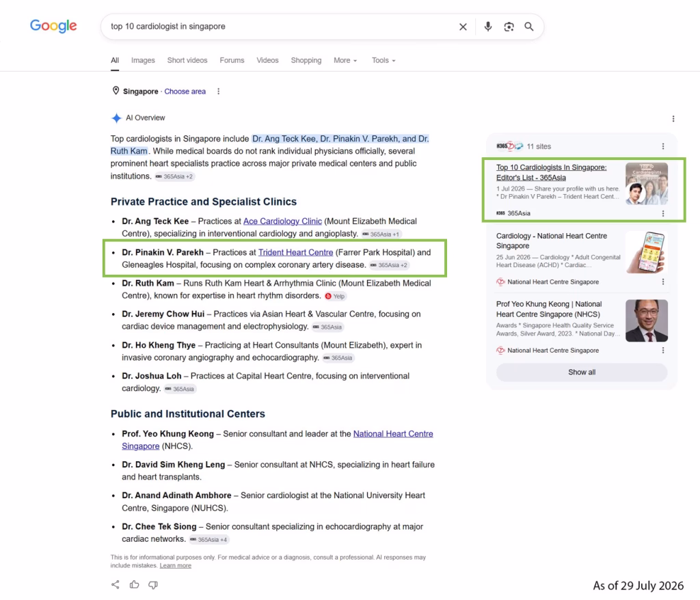Image resolution: width=700 pixels, height=600 pixels.
Task: Click the 365Asia chip for Dr. Joshua Loh
Action: (180, 389)
